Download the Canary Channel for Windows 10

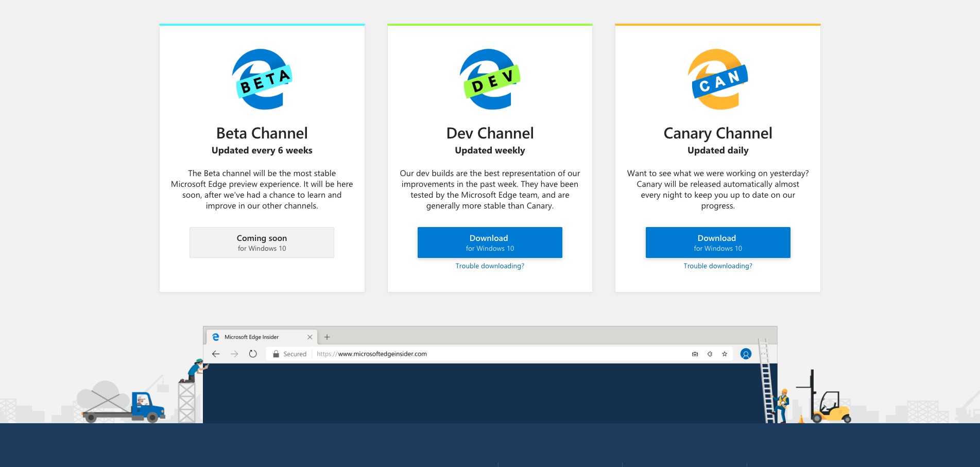pyautogui.click(x=718, y=243)
